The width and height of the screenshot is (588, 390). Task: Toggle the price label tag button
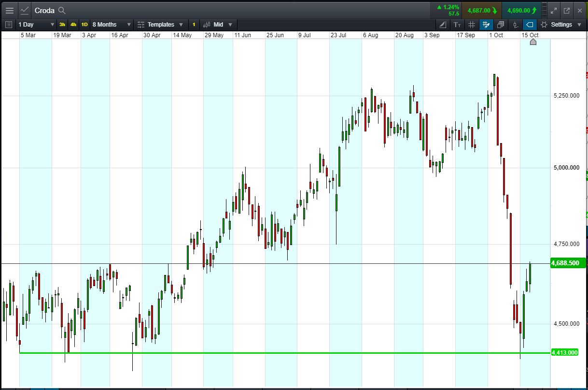point(530,25)
